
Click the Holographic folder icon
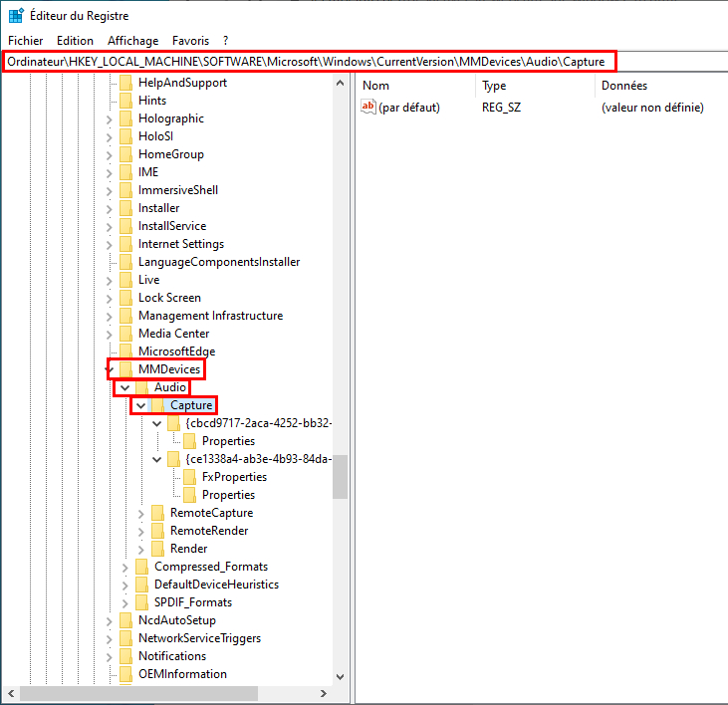click(x=125, y=118)
